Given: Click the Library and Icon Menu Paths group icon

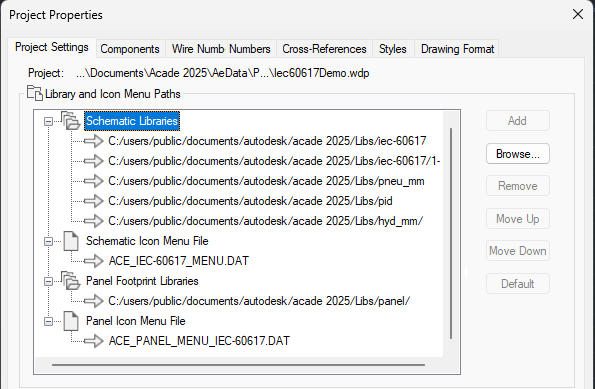Looking at the screenshot, I should (x=35, y=93).
